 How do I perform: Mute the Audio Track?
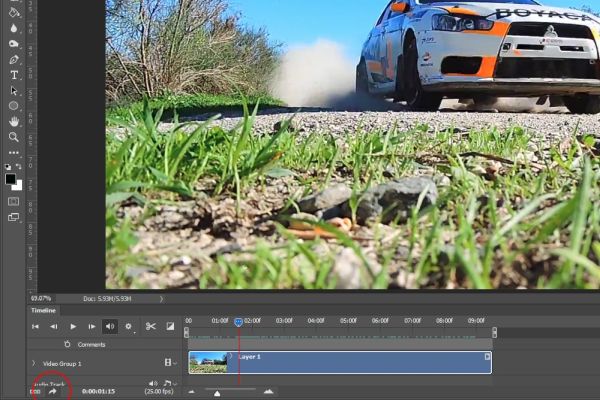153,383
